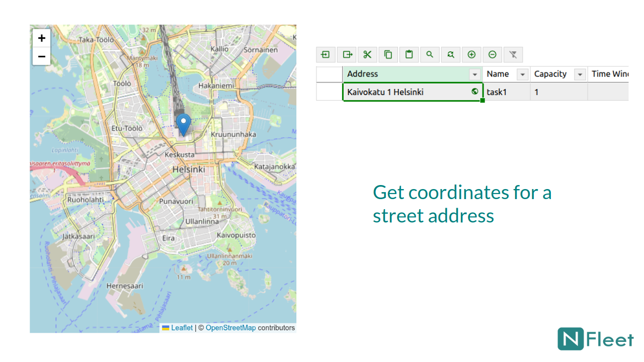The width and height of the screenshot is (644, 362).
Task: Zoom in on the map
Action: 42,38
